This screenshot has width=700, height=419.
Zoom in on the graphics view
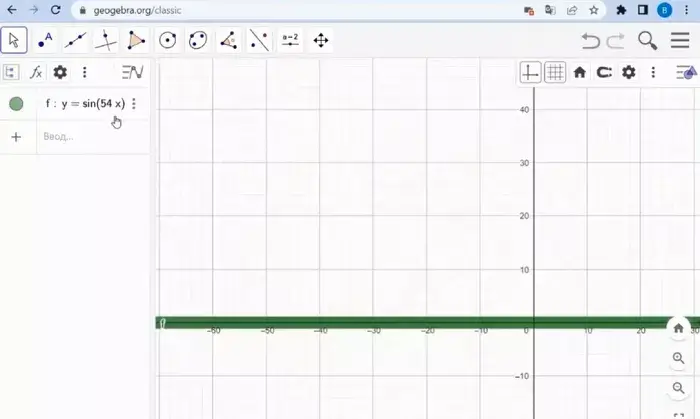click(679, 358)
